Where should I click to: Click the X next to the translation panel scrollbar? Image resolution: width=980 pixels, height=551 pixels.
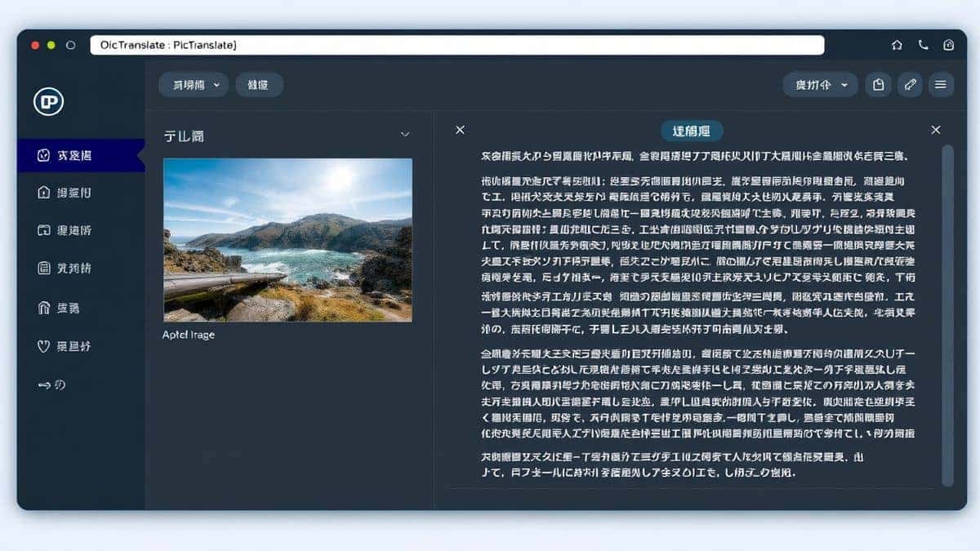(936, 130)
